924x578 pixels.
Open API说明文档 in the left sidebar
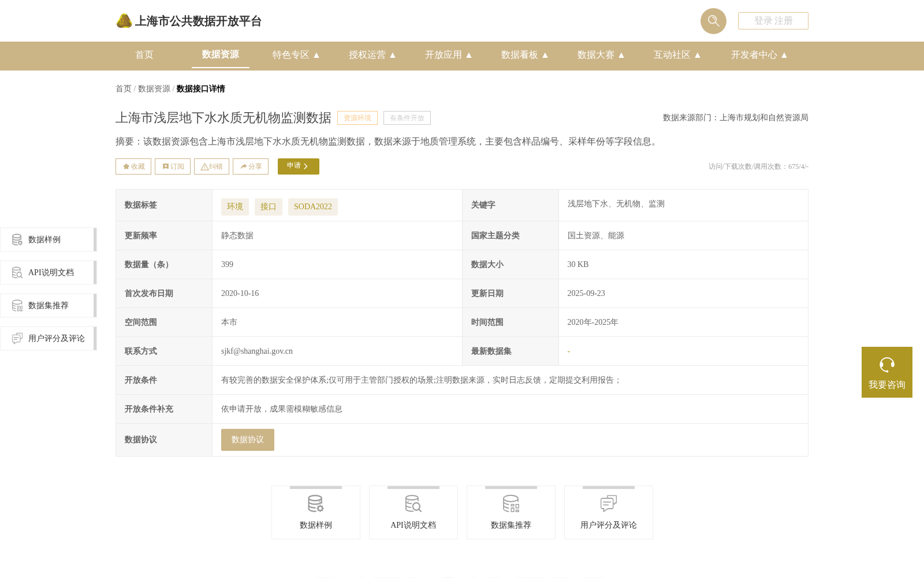[49, 272]
